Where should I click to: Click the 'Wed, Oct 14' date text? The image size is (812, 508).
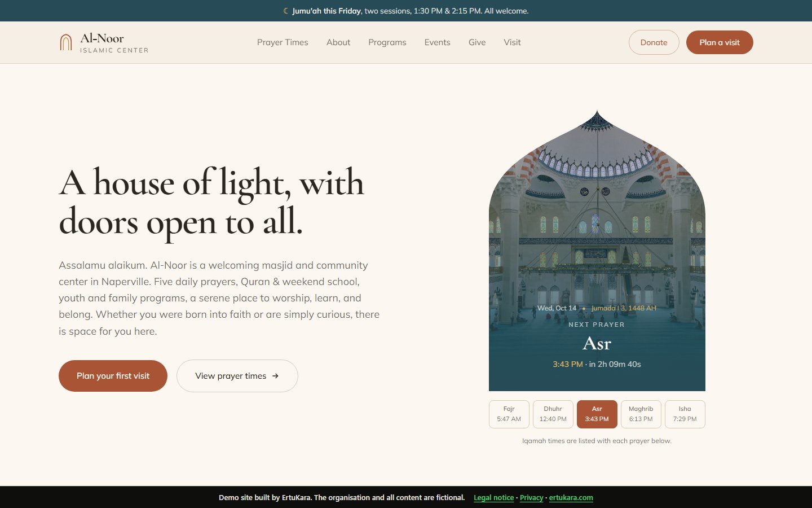click(x=557, y=308)
